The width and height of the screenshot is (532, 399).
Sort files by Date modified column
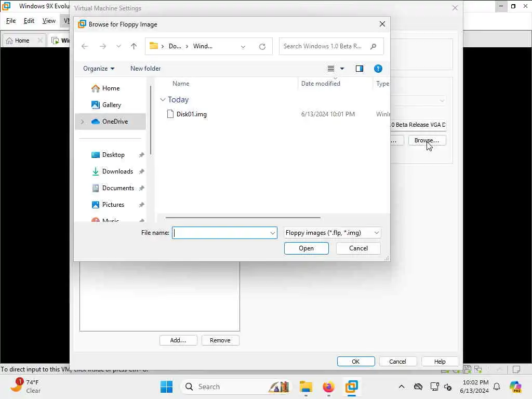point(321,84)
